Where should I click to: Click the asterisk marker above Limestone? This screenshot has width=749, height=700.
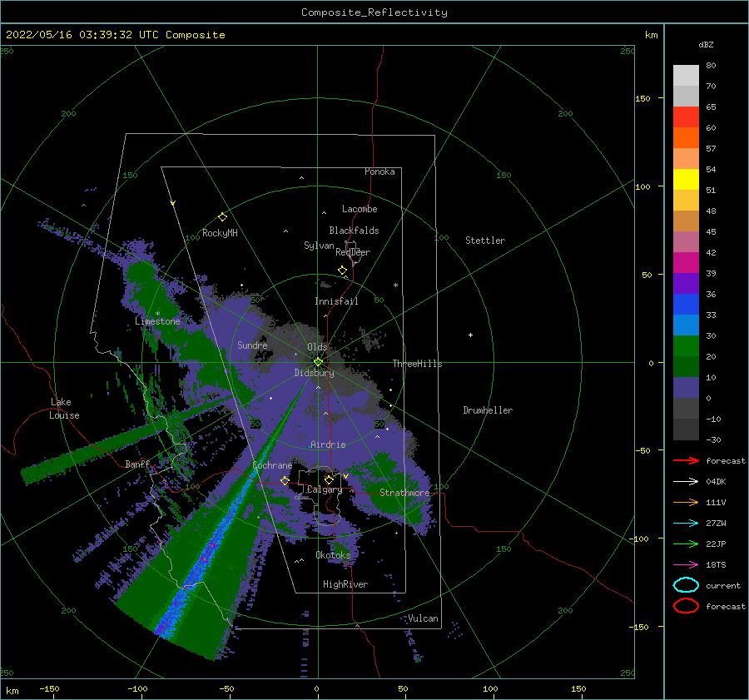pyautogui.click(x=157, y=314)
